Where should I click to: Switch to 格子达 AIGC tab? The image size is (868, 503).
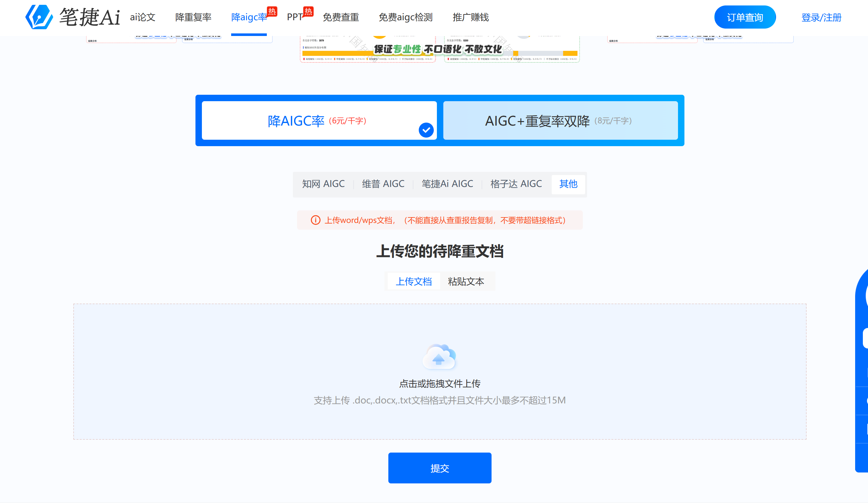point(516,184)
